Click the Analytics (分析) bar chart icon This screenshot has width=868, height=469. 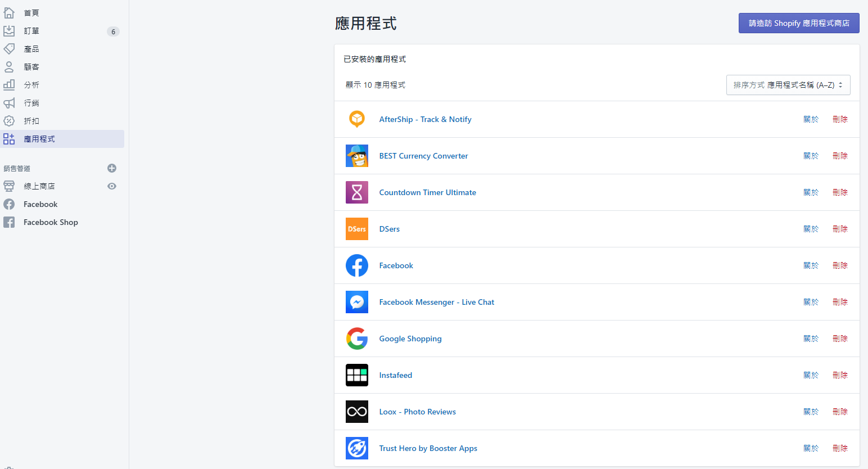[x=9, y=85]
